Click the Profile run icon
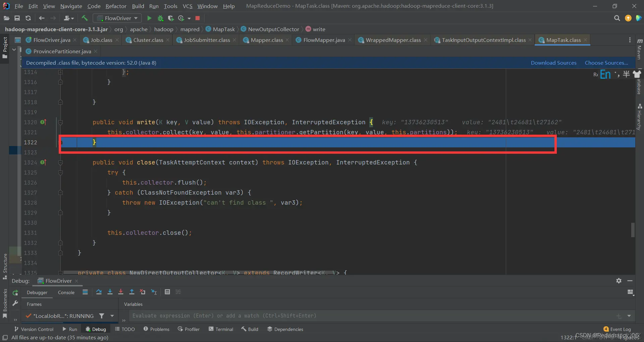The height and width of the screenshot is (342, 644). click(181, 18)
